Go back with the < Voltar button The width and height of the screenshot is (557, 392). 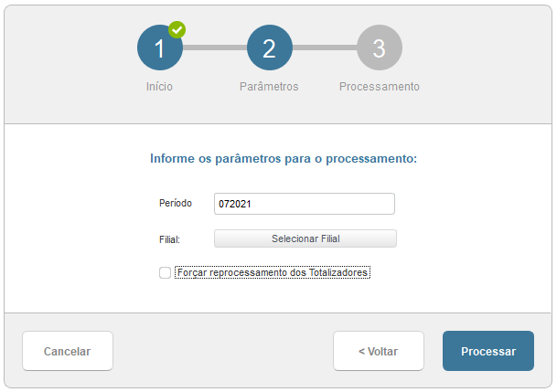pyautogui.click(x=378, y=351)
